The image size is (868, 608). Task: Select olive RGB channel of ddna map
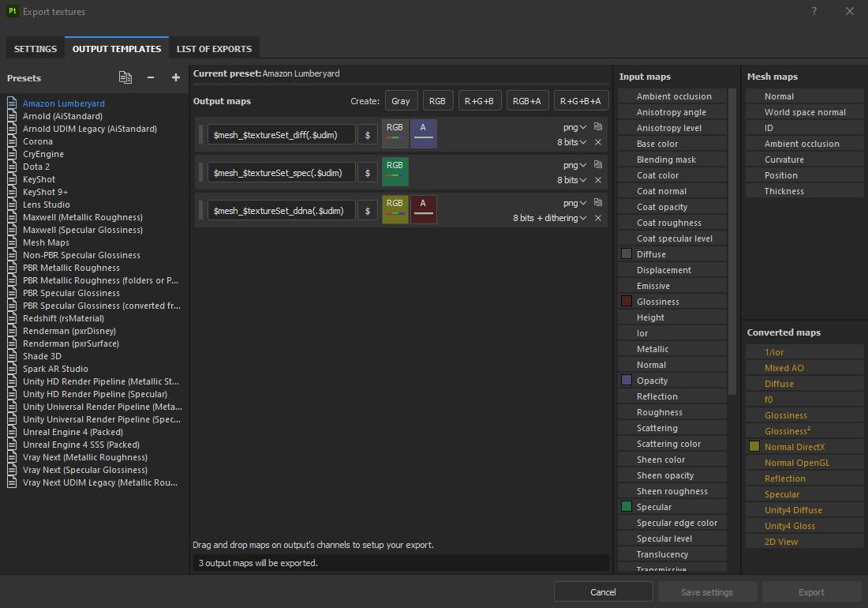point(395,209)
